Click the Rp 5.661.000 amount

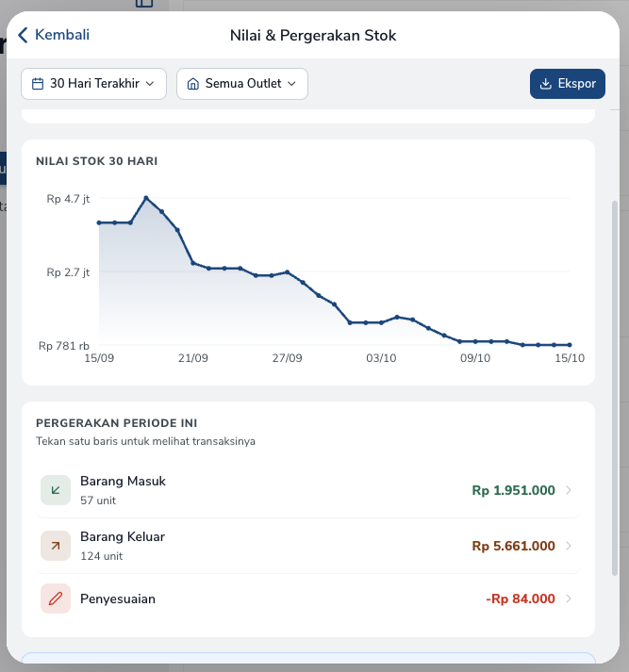[x=513, y=546]
